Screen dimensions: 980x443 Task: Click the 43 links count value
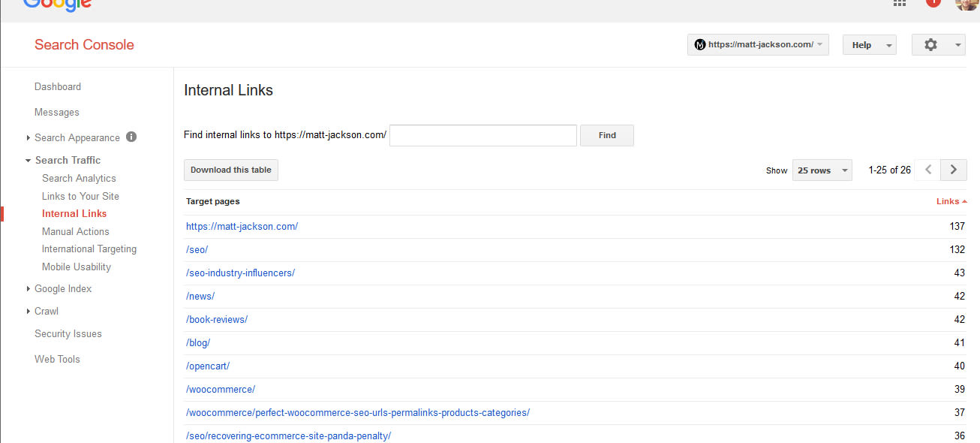coord(960,273)
